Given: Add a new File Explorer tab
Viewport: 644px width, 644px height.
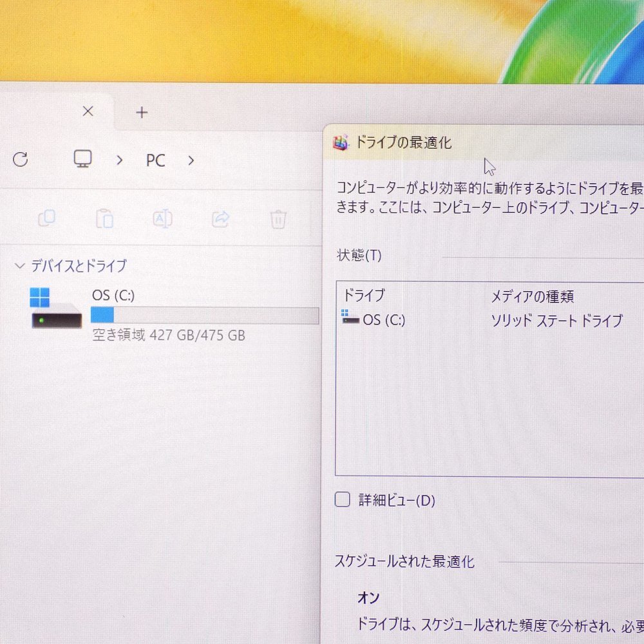Looking at the screenshot, I should click(x=142, y=112).
